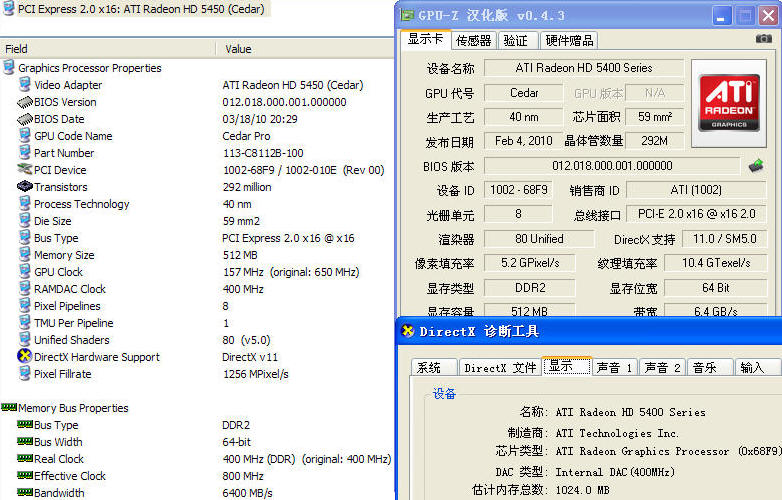Click the RAMDAC Clock row icon
This screenshot has width=782, height=500.
pyautogui.click(x=24, y=288)
